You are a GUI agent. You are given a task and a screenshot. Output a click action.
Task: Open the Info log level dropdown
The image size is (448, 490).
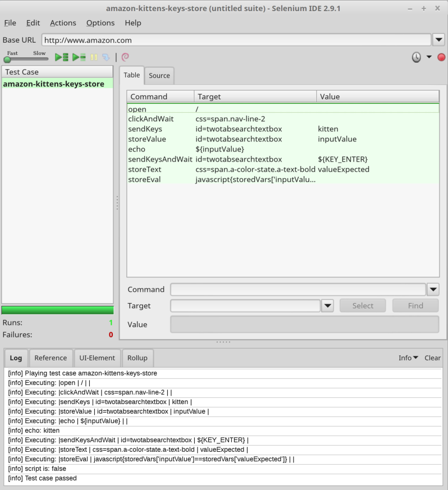[408, 358]
